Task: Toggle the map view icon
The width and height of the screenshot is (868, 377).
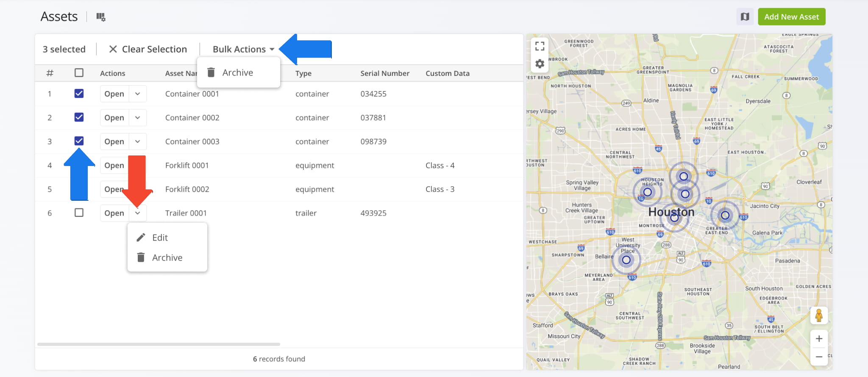Action: coord(745,17)
